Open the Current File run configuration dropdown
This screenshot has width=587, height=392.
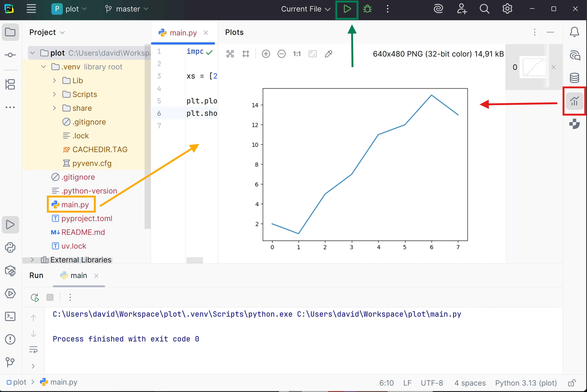[306, 9]
